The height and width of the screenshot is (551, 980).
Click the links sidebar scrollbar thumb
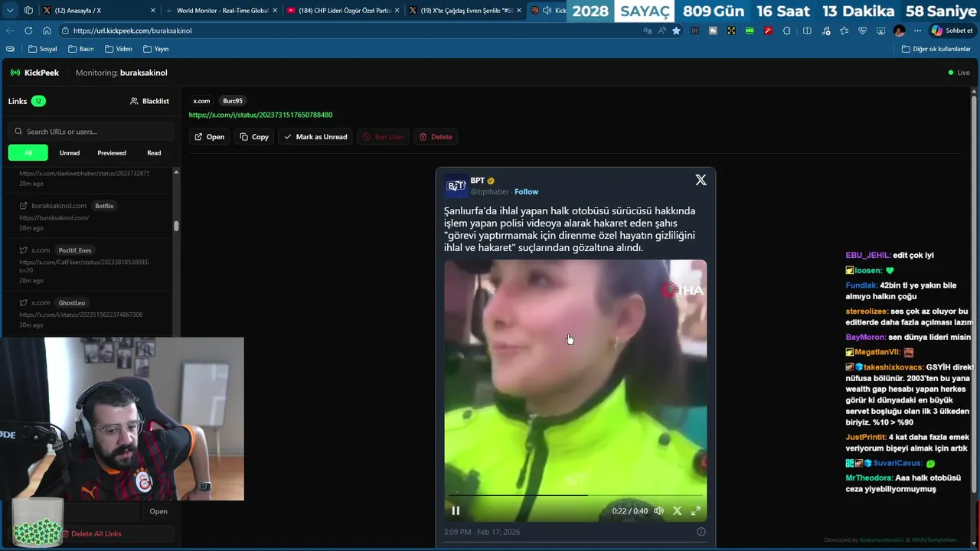pyautogui.click(x=177, y=227)
